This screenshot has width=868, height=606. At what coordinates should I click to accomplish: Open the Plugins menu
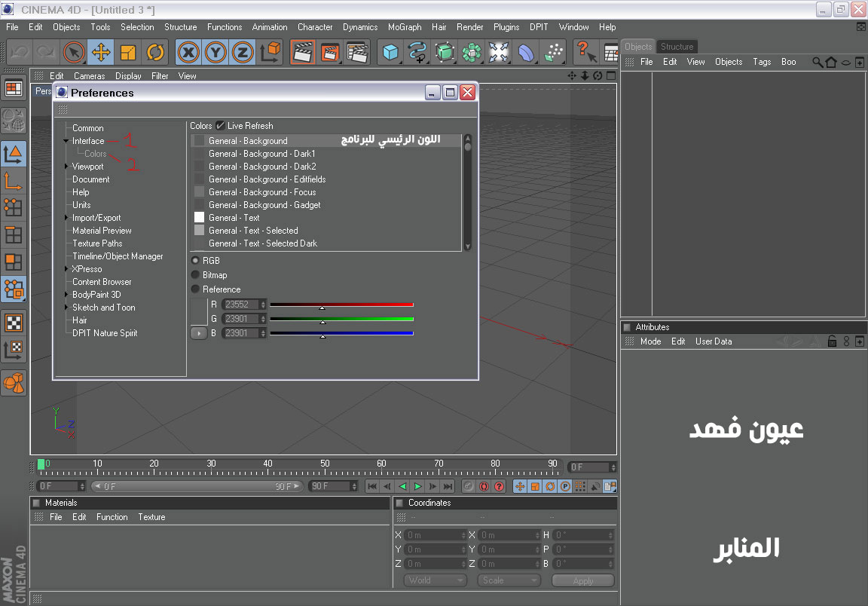click(506, 27)
